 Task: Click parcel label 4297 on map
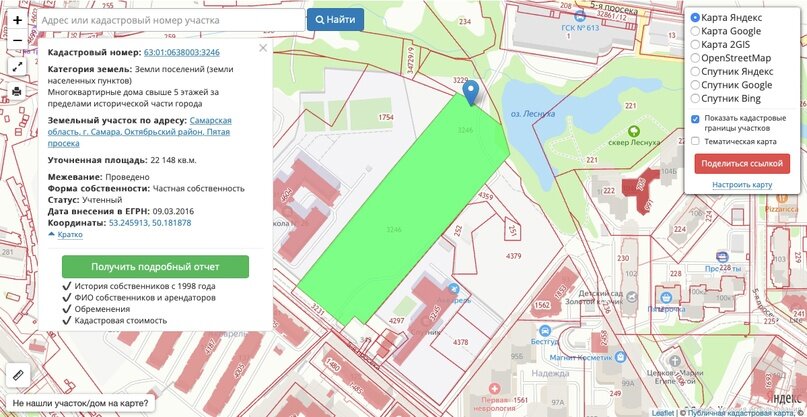396,321
